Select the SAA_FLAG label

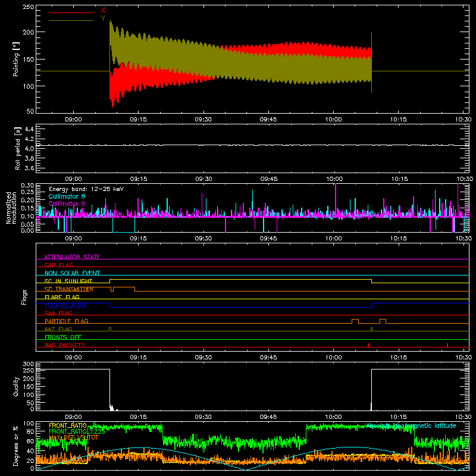58,313
